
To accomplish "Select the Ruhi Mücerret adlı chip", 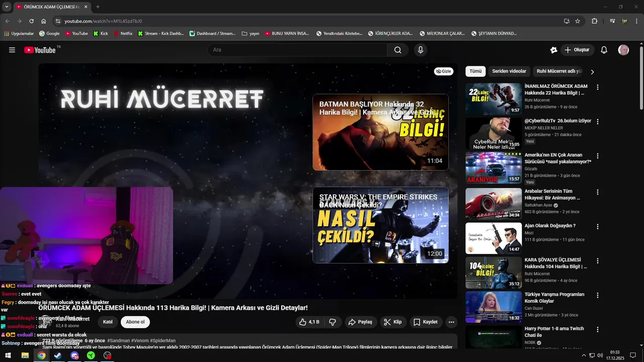I will click(x=559, y=71).
